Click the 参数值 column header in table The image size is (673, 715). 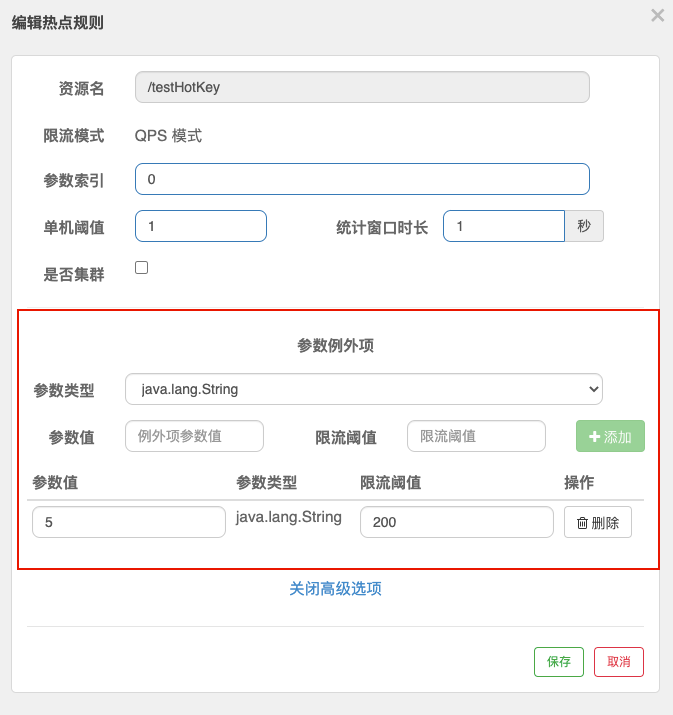tap(55, 482)
